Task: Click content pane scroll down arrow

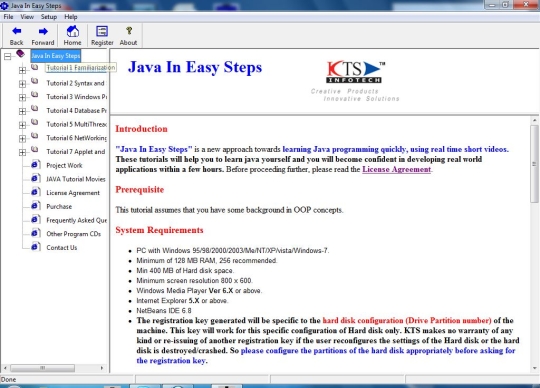Action: coord(535,368)
